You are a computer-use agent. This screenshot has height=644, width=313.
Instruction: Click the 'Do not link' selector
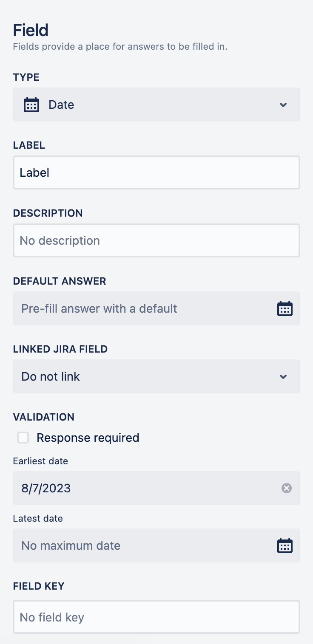click(156, 376)
